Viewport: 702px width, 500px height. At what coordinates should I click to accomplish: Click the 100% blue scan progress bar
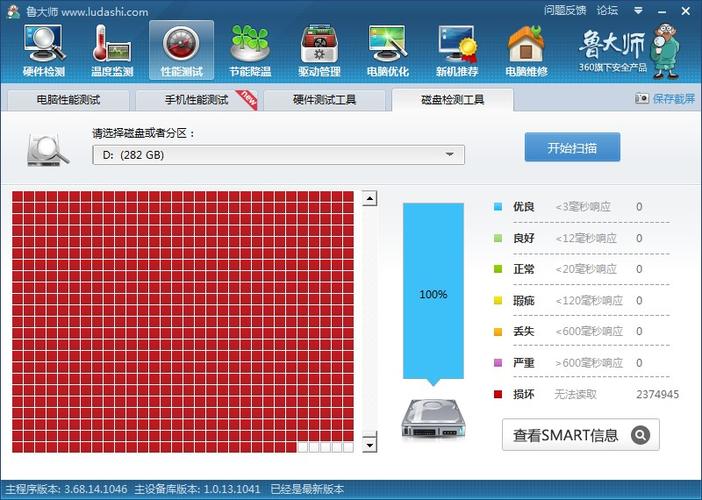coord(433,293)
